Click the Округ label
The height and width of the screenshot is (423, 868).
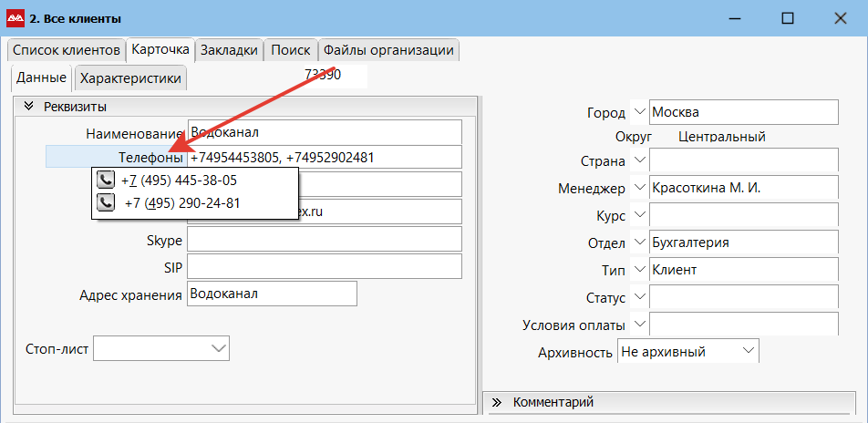coord(634,136)
